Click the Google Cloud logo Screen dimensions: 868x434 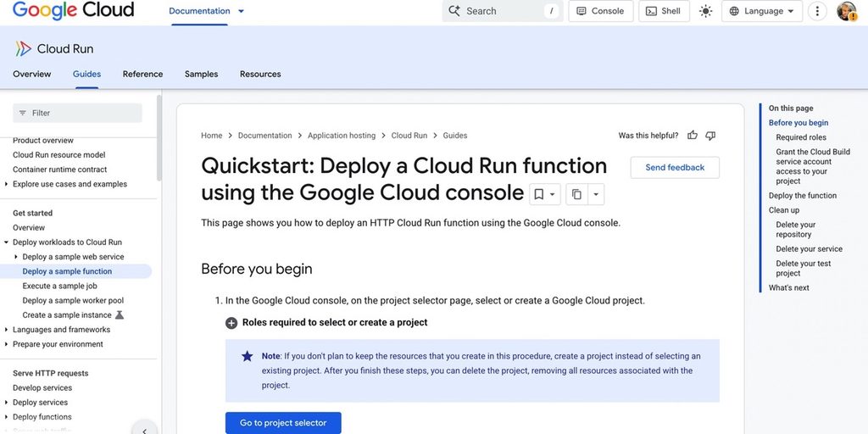click(x=73, y=10)
